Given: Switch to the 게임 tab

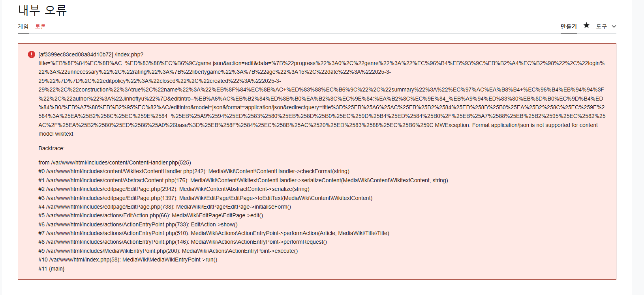Looking at the screenshot, I should pyautogui.click(x=23, y=26).
